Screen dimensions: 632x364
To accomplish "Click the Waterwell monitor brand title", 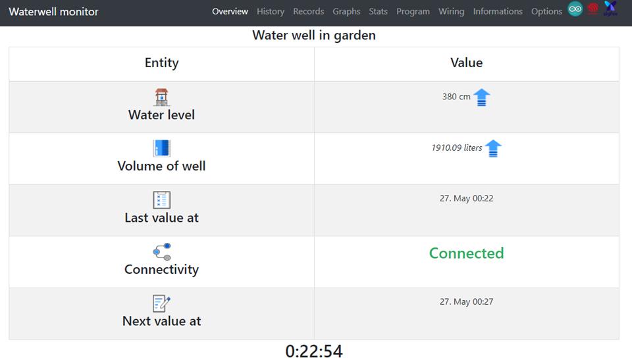I will pos(53,12).
